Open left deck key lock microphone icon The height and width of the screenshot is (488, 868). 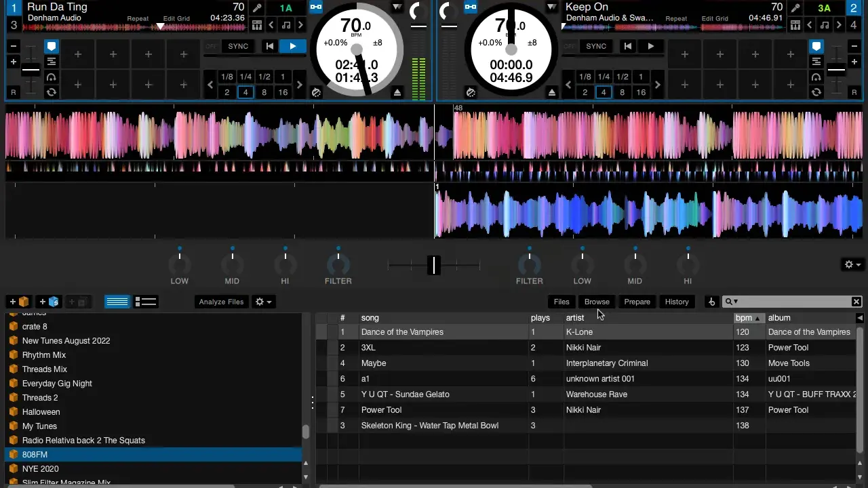coord(257,8)
